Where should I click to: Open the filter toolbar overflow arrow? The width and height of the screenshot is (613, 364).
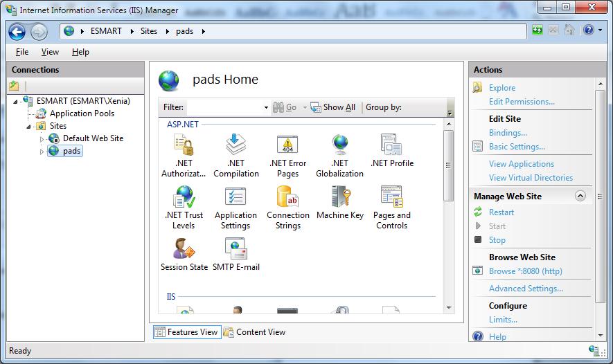click(450, 113)
